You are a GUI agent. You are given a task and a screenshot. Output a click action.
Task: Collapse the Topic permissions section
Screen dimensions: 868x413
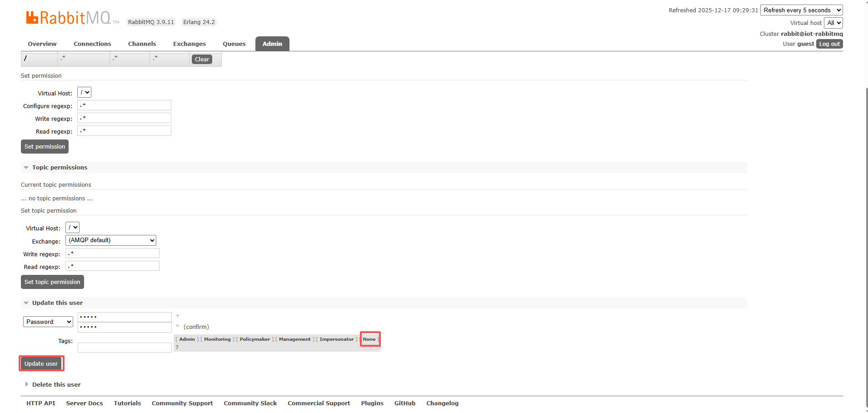[59, 168]
